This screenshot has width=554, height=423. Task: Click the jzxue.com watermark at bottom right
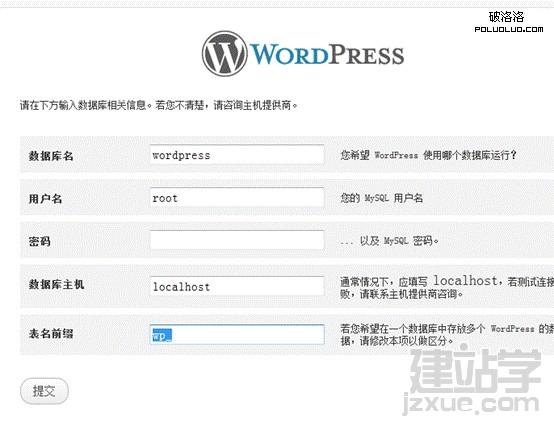tap(471, 404)
